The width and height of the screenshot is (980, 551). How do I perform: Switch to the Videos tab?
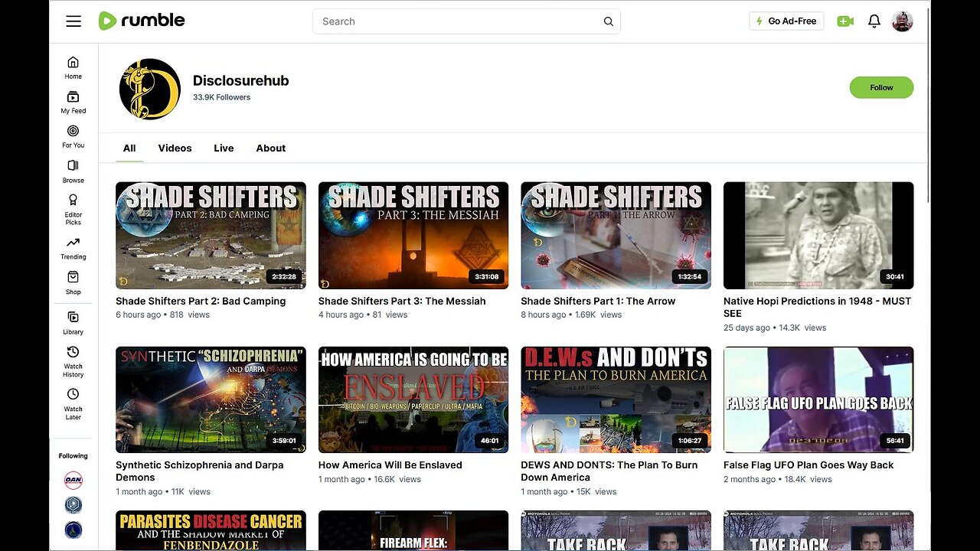[175, 148]
